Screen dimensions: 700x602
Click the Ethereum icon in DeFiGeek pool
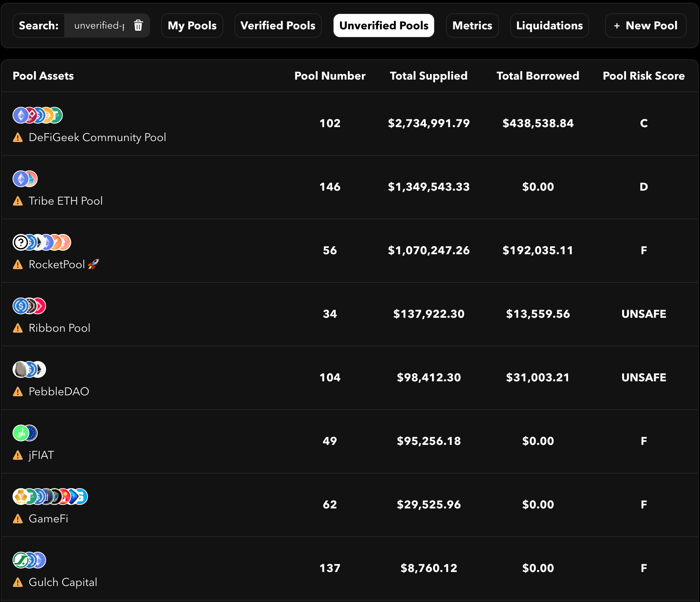[x=21, y=115]
